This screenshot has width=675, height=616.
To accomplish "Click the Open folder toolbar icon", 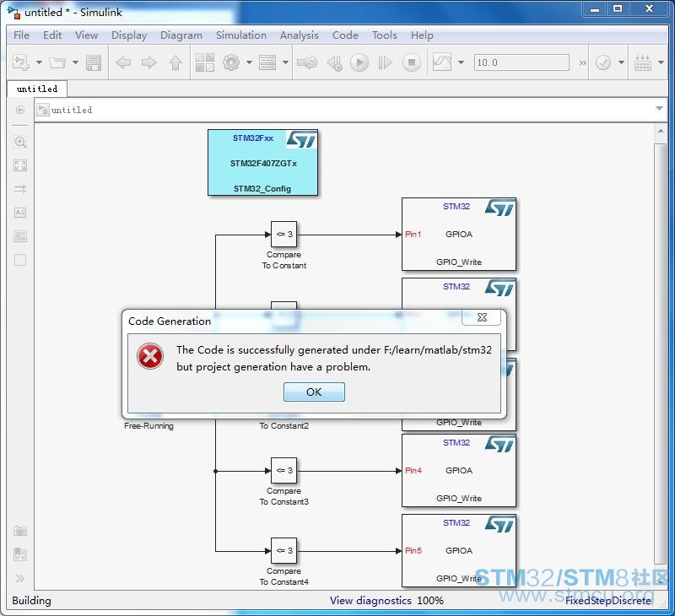I will click(57, 62).
